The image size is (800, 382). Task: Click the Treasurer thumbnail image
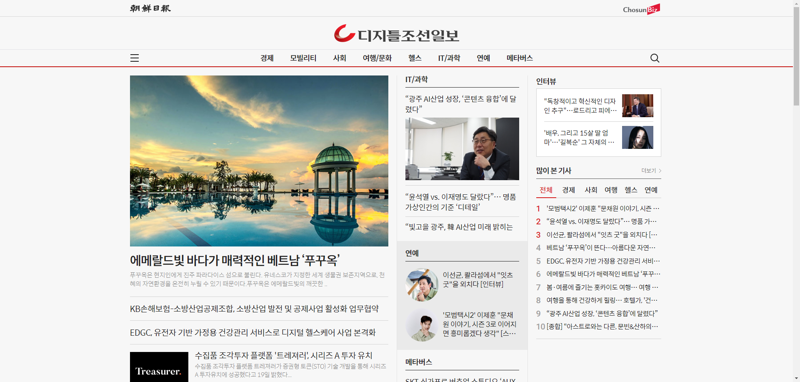[x=159, y=367]
